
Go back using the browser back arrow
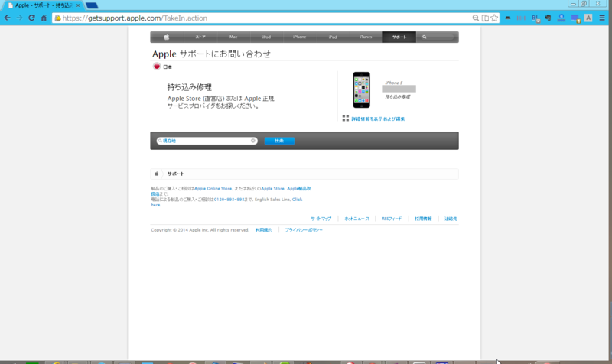pos(8,18)
